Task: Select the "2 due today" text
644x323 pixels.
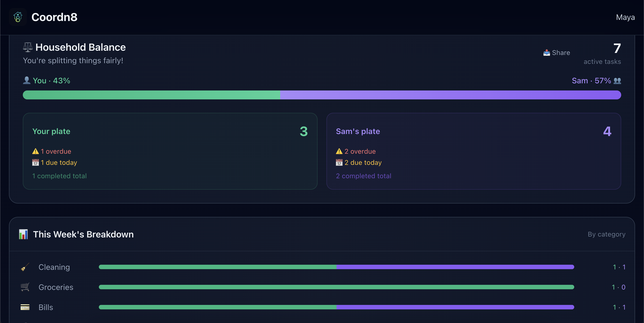Action: pos(363,163)
